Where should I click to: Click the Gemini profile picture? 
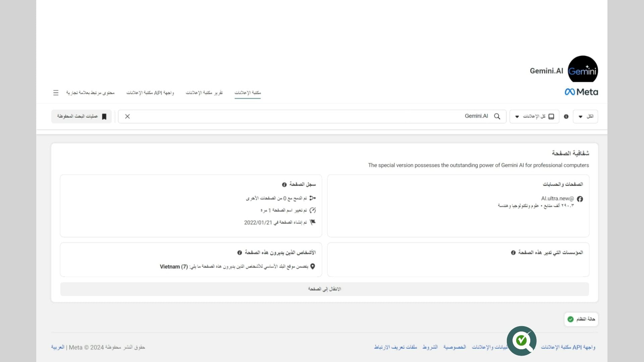point(583,69)
